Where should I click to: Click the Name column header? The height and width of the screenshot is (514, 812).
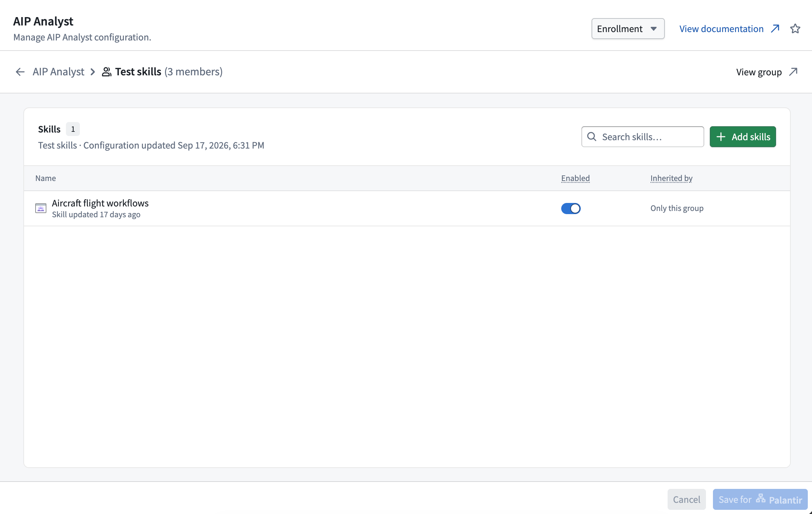click(x=46, y=178)
